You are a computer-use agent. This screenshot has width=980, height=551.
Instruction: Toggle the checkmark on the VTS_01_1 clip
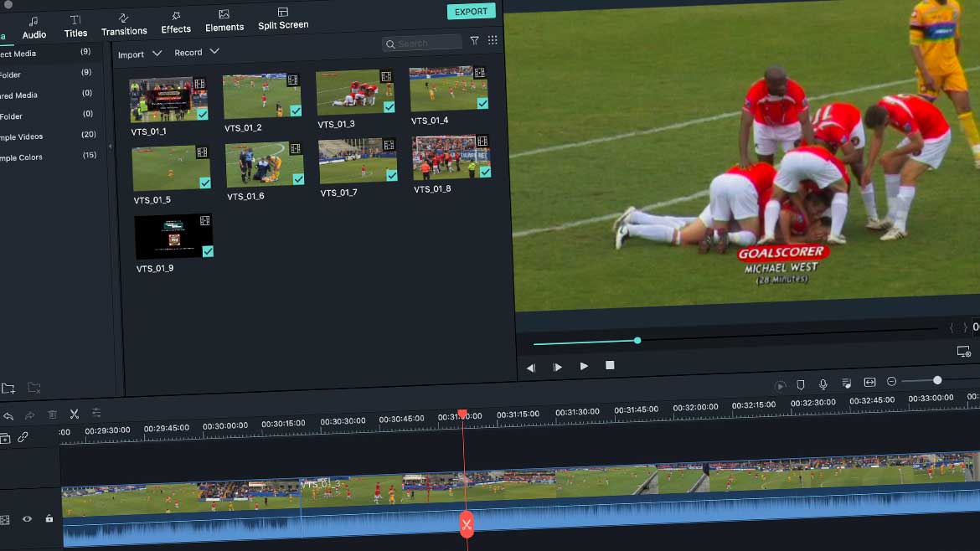pyautogui.click(x=202, y=114)
